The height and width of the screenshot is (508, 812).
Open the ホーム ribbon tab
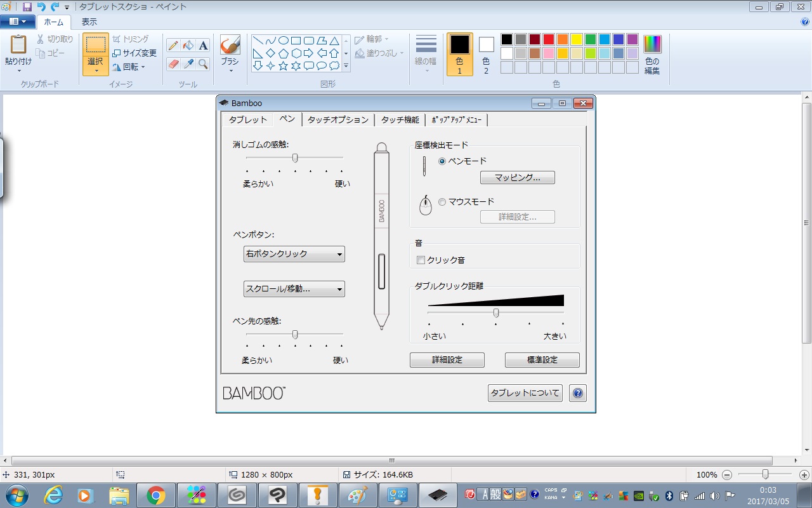coord(54,22)
